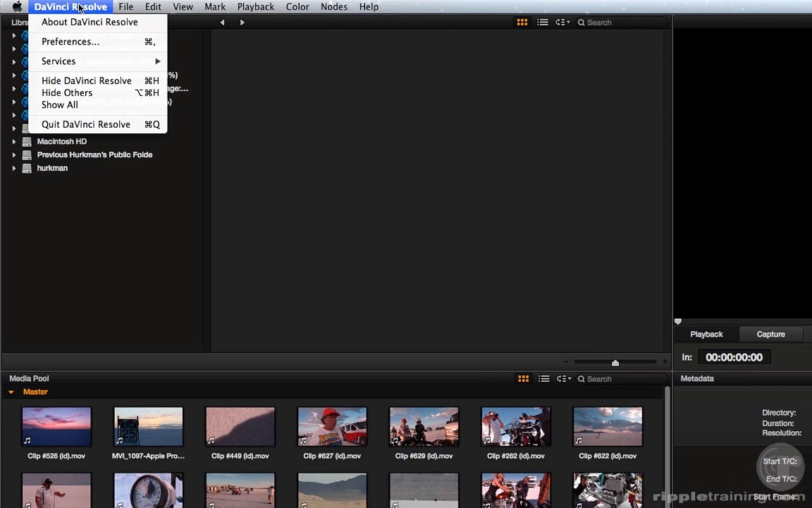Open the Edit menu
The width and height of the screenshot is (812, 508).
pos(153,7)
